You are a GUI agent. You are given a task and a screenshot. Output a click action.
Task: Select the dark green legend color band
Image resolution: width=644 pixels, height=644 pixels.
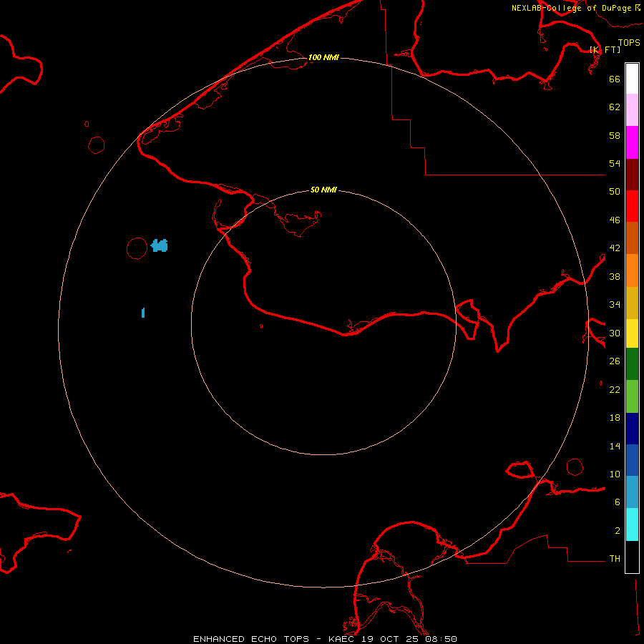pyautogui.click(x=632, y=364)
